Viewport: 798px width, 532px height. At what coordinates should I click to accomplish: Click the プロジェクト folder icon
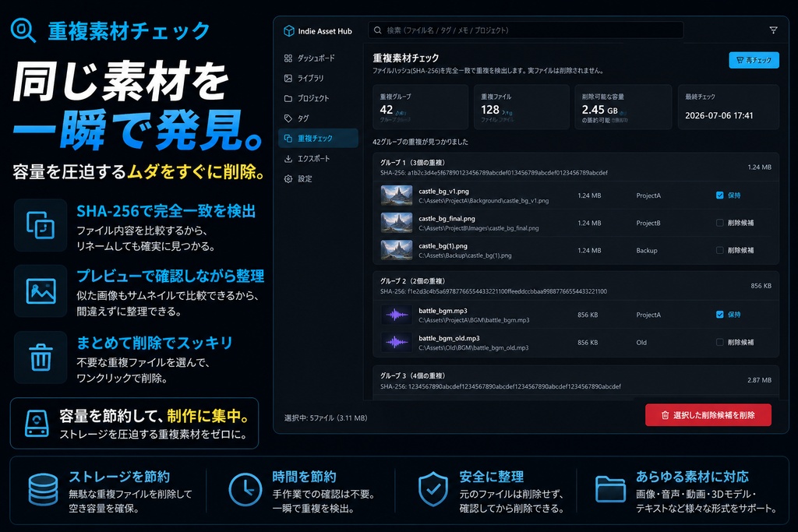pyautogui.click(x=288, y=98)
